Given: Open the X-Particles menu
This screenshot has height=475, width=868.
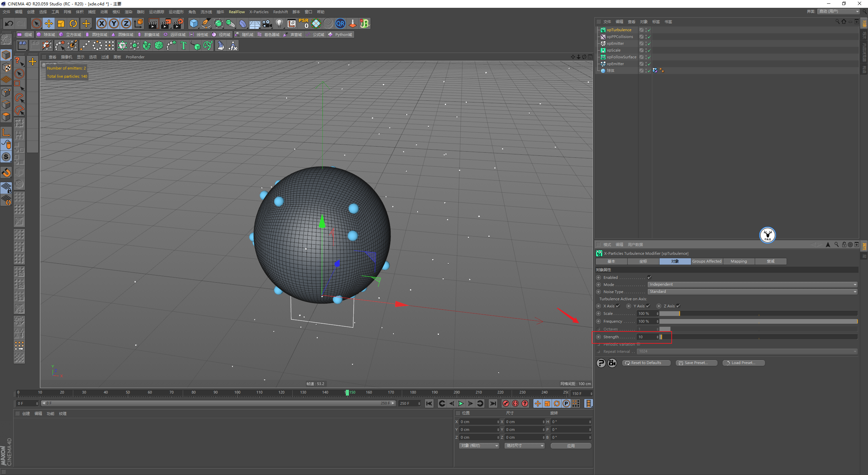Looking at the screenshot, I should coord(259,12).
